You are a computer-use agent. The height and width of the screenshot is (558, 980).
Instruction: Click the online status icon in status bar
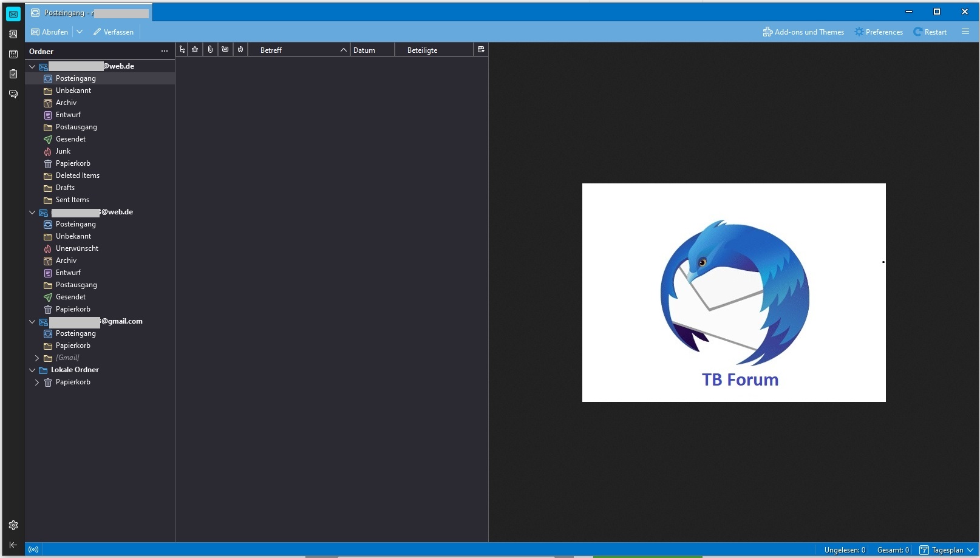(x=33, y=550)
